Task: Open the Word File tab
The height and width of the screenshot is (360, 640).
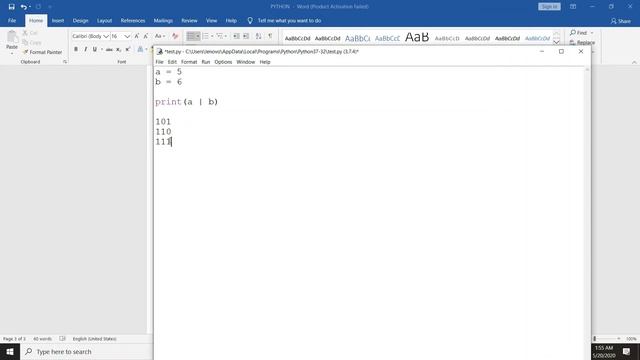Action: point(12,20)
